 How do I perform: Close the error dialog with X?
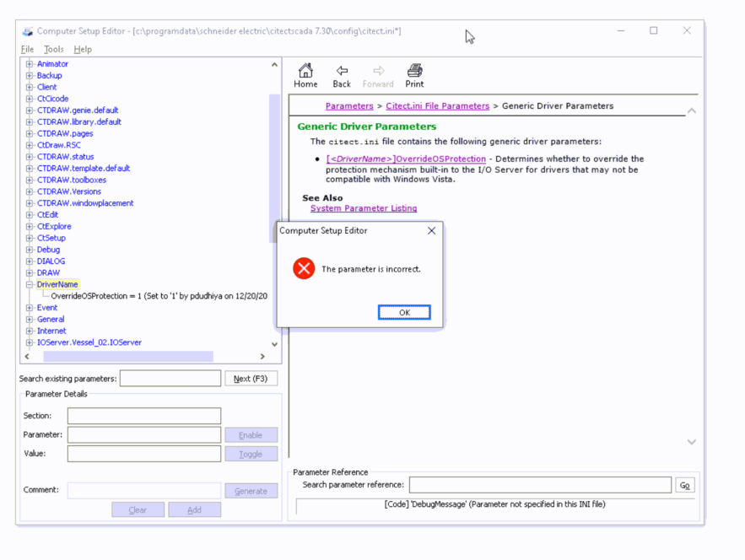(x=431, y=230)
